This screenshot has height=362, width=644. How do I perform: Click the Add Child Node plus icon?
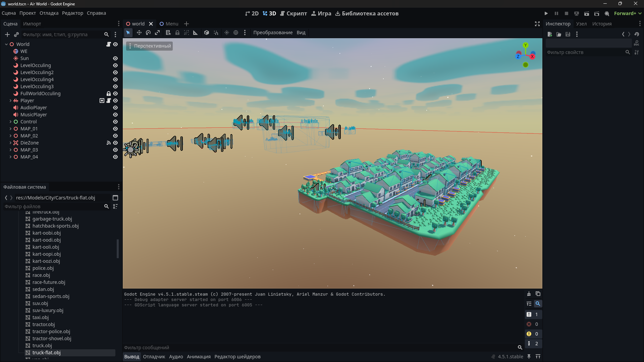click(x=7, y=35)
